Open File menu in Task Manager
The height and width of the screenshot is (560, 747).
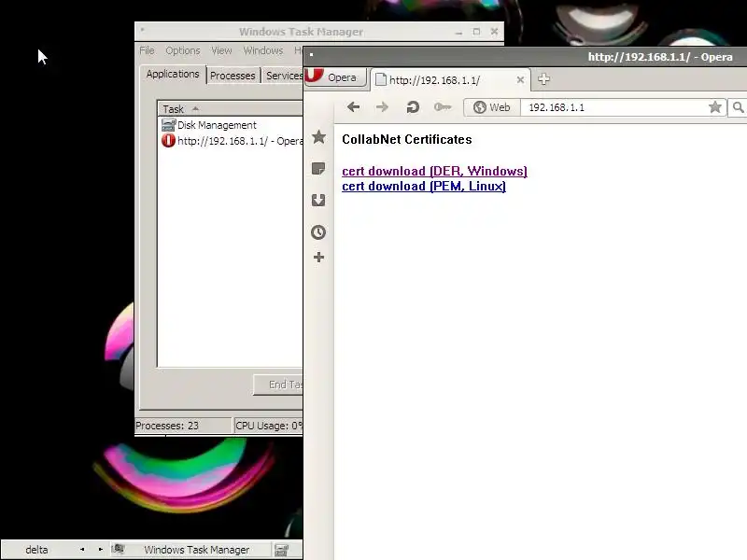147,50
